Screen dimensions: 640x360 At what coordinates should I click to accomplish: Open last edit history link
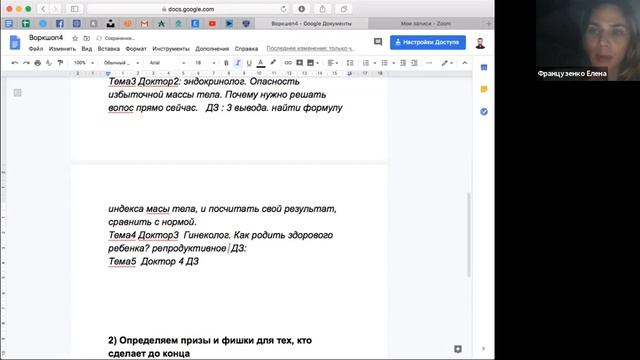[311, 49]
